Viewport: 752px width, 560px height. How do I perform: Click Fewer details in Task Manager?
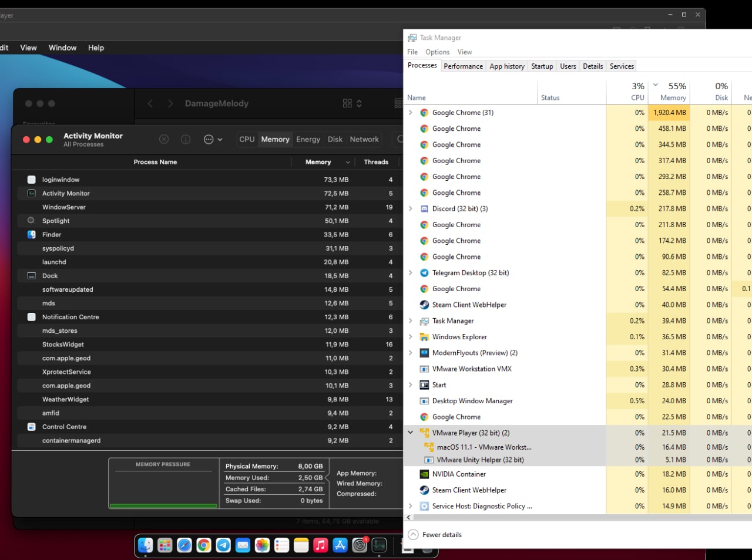pos(435,535)
